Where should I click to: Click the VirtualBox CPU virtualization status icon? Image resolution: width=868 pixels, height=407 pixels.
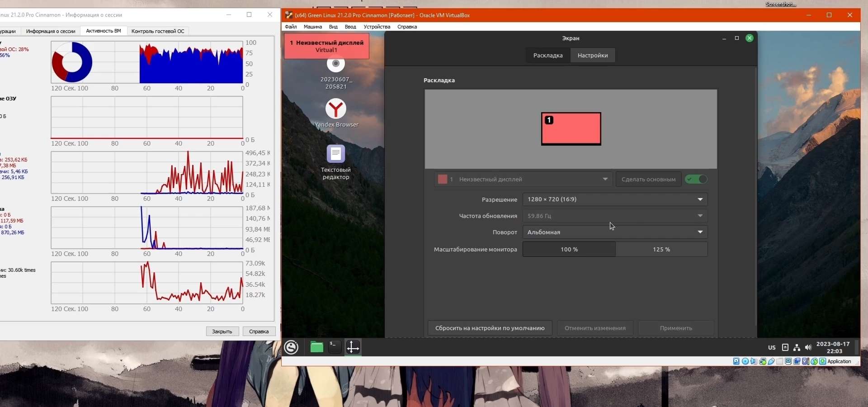pyautogui.click(x=805, y=361)
